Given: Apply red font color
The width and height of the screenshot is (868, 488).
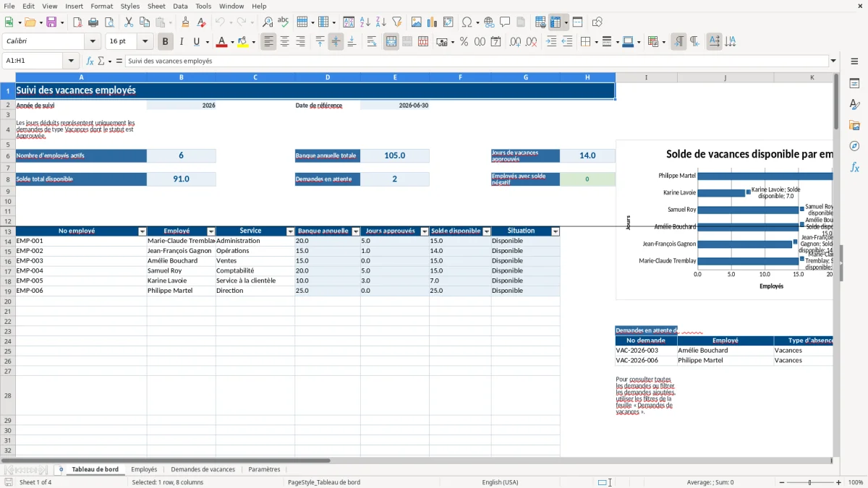Looking at the screenshot, I should (x=221, y=42).
